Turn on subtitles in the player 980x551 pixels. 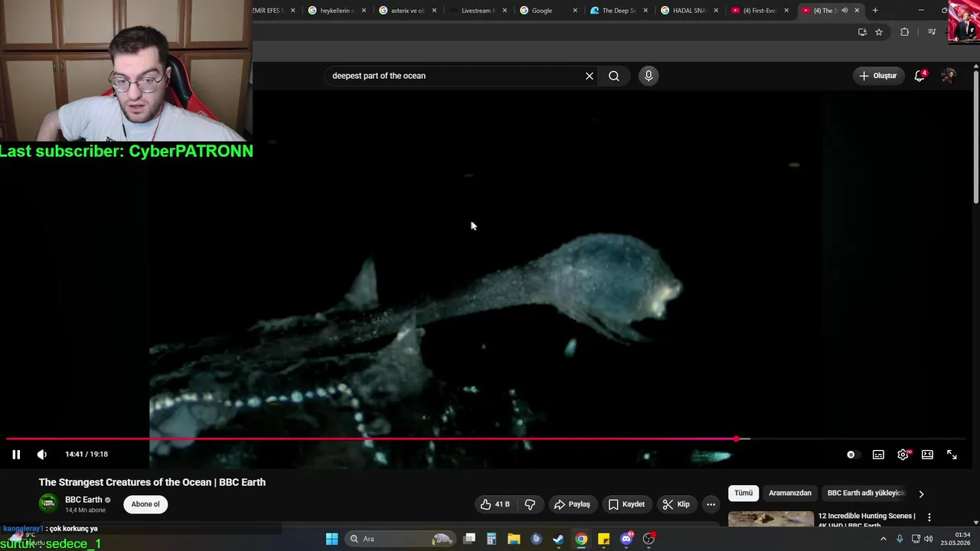(x=878, y=455)
